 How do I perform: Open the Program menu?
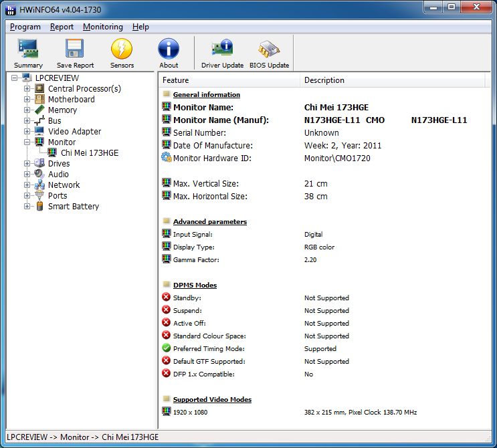tap(25, 27)
